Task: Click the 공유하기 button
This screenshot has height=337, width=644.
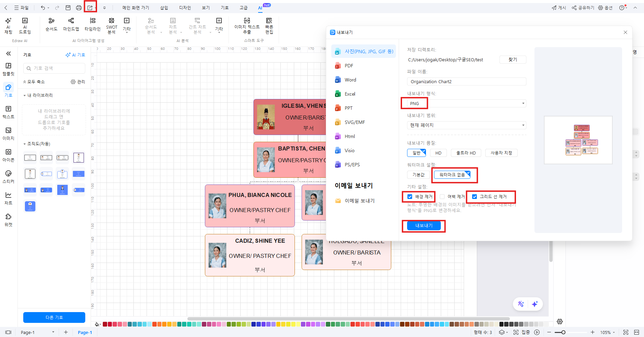Action: pyautogui.click(x=583, y=8)
